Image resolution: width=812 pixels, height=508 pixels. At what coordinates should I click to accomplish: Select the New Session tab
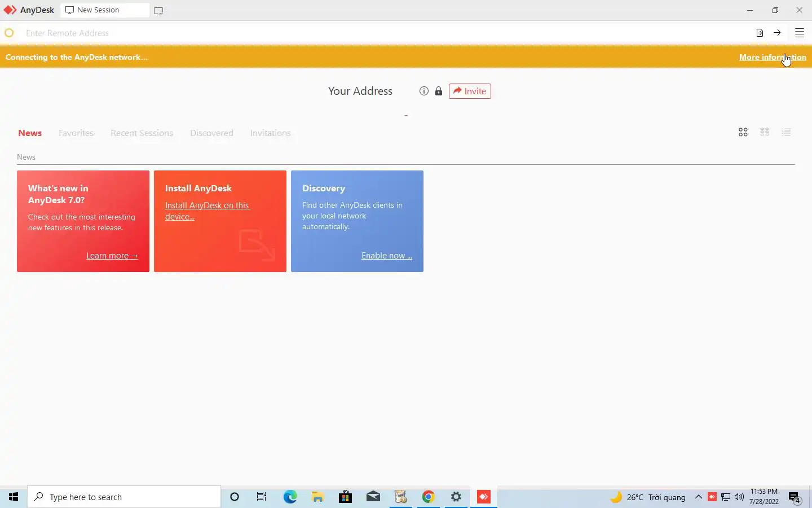click(x=105, y=10)
